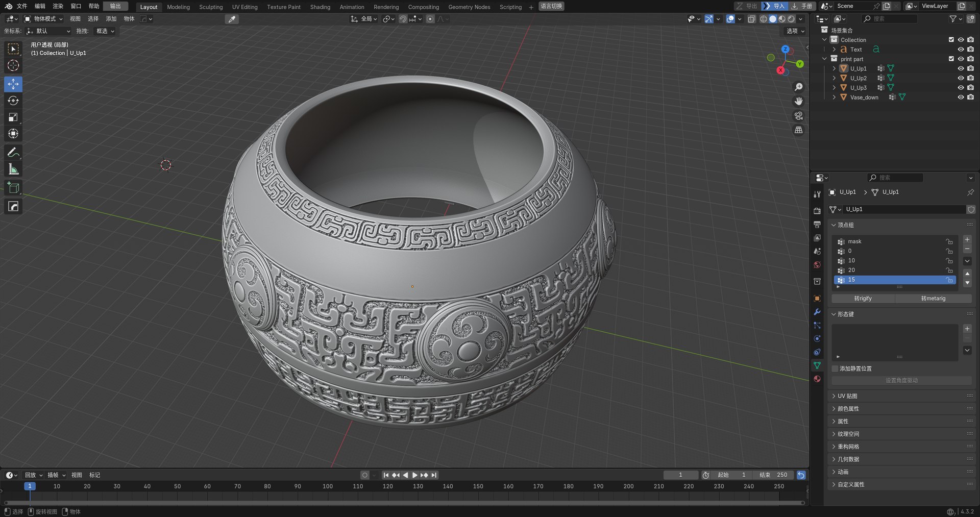This screenshot has height=517, width=980.
Task: Expand the U_Up1 outliner item
Action: click(834, 68)
